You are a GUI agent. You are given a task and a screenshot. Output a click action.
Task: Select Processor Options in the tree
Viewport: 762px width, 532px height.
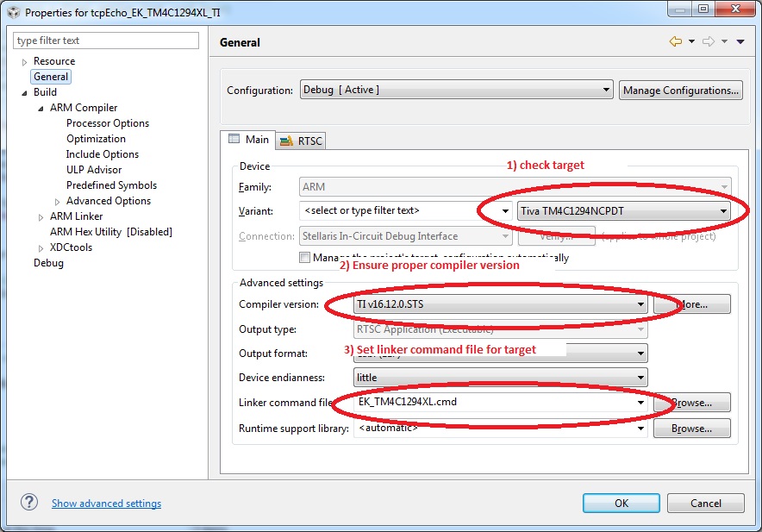point(108,123)
